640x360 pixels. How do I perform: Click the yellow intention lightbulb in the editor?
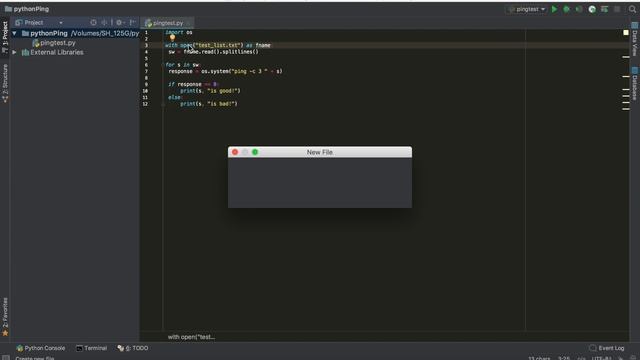click(x=172, y=38)
